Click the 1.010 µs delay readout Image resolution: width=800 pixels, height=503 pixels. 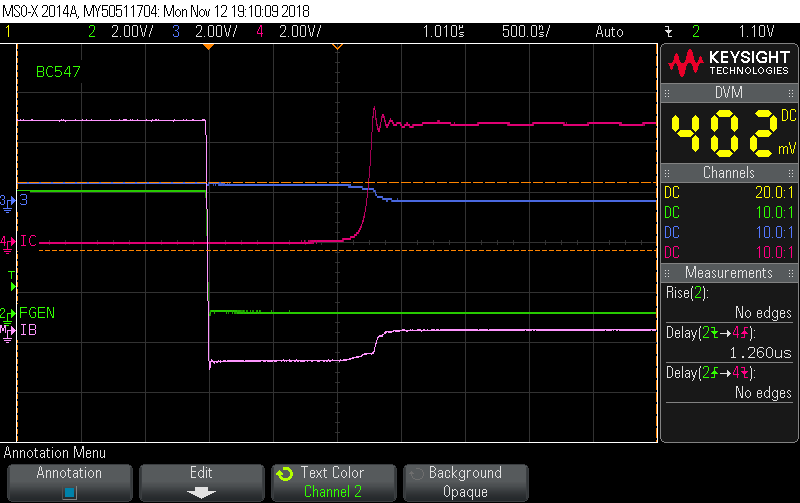pyautogui.click(x=443, y=32)
